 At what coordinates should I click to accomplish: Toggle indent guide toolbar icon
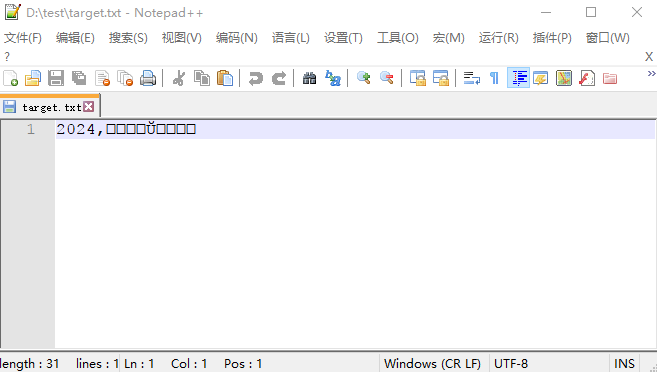[518, 78]
